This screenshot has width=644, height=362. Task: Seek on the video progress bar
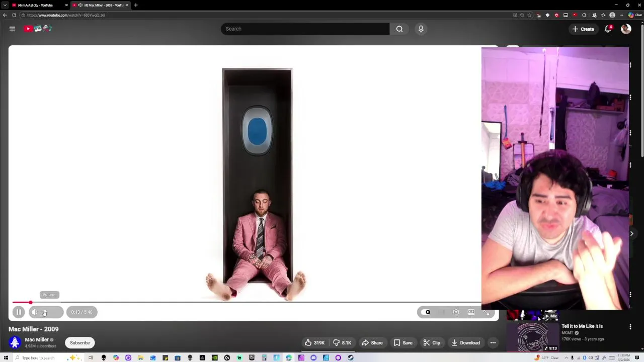(x=247, y=302)
